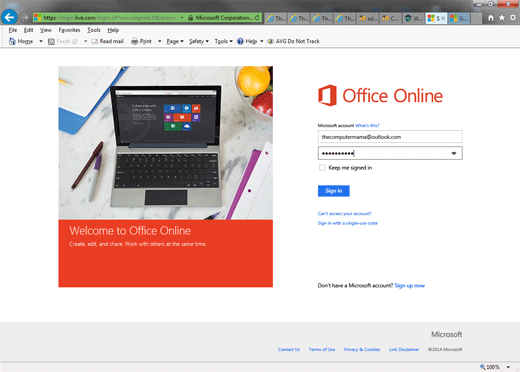Open the Help menu in menu bar

113,30
